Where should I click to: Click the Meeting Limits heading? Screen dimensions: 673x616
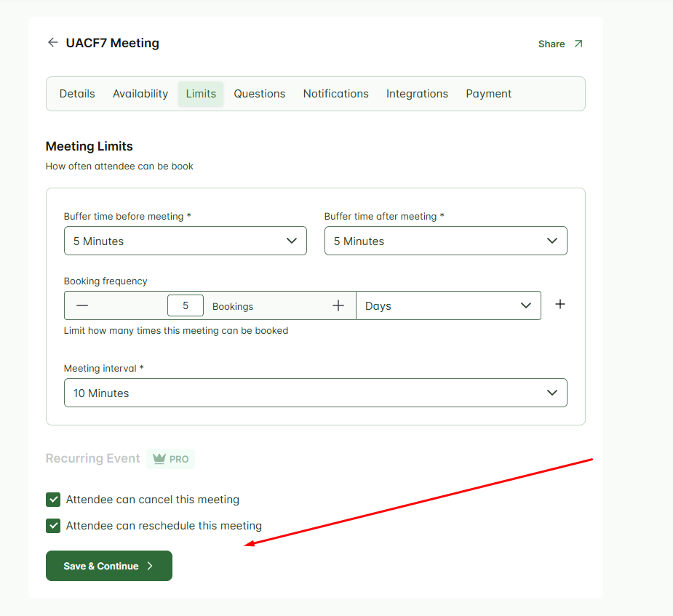[89, 146]
